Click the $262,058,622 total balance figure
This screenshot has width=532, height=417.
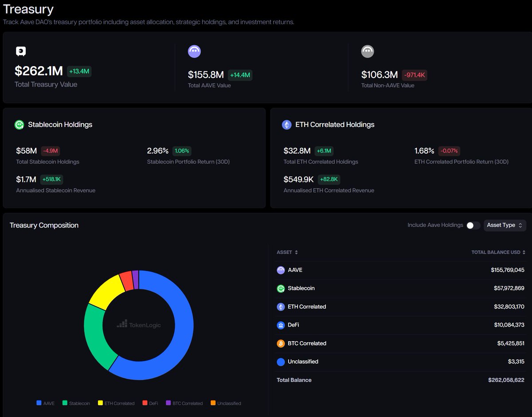506,380
